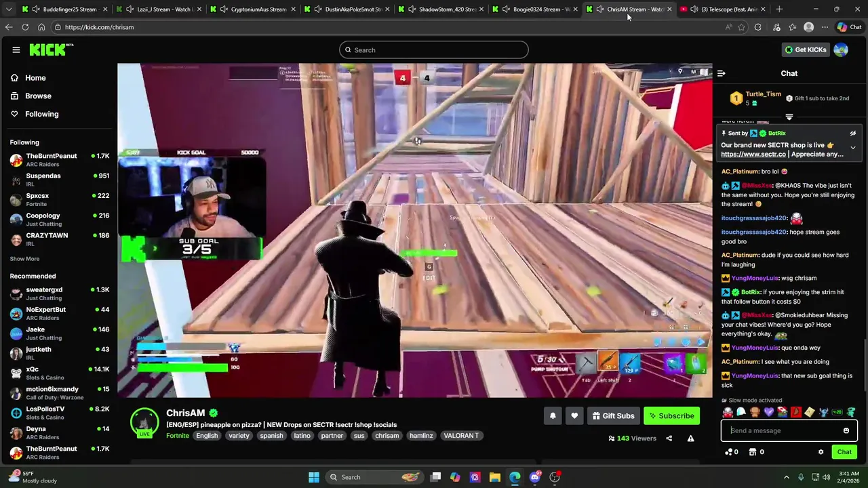The image size is (868, 488).
Task: Select the English tag
Action: (x=207, y=436)
